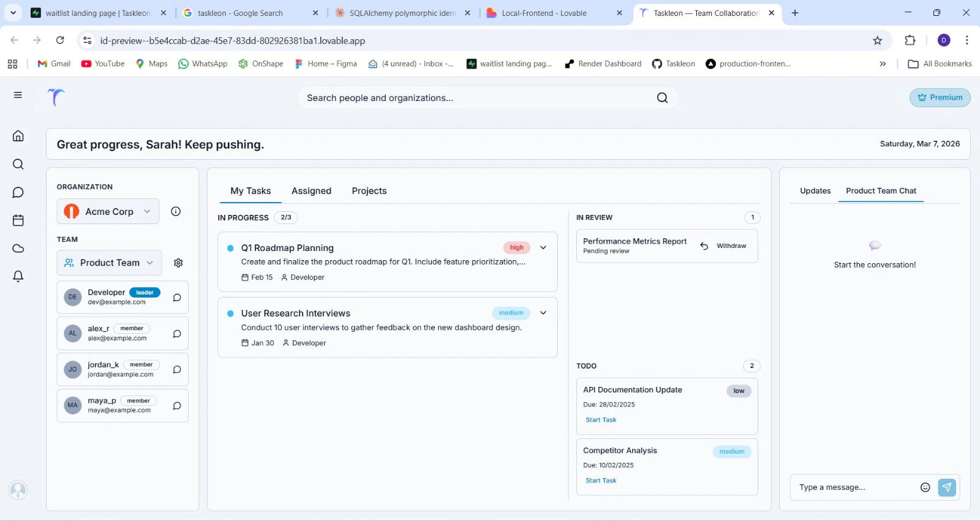Open calendar icon in left sidebar
Image resolution: width=980 pixels, height=521 pixels.
tap(18, 220)
